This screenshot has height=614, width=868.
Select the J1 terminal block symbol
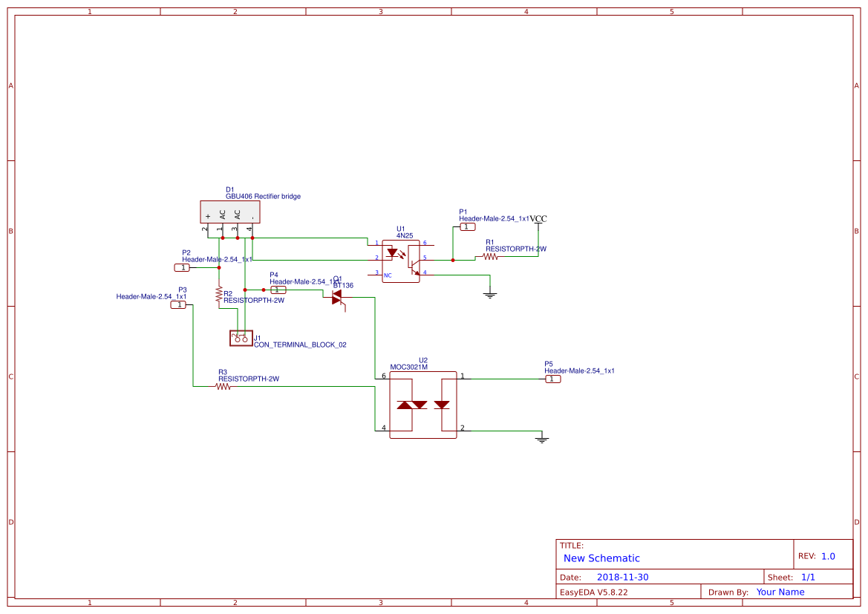pyautogui.click(x=241, y=339)
